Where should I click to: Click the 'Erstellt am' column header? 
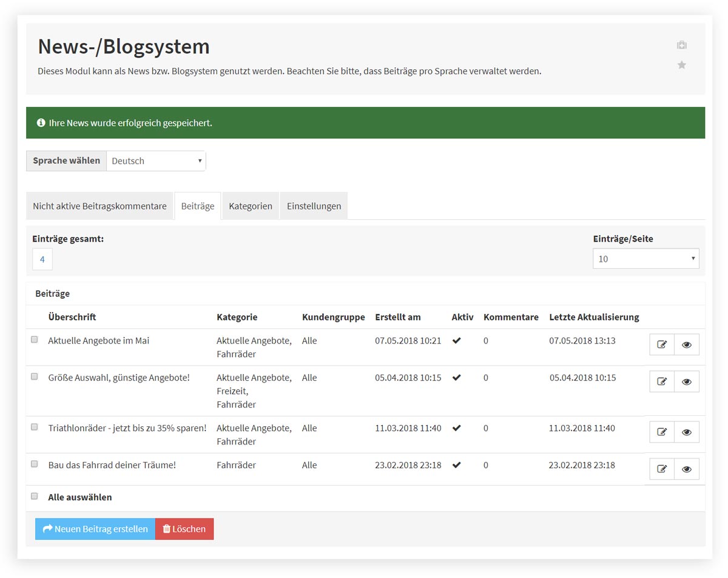[x=398, y=317]
